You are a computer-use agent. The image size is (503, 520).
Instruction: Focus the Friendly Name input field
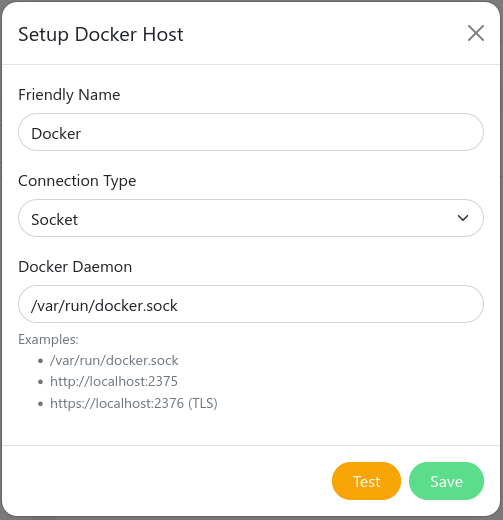(251, 132)
